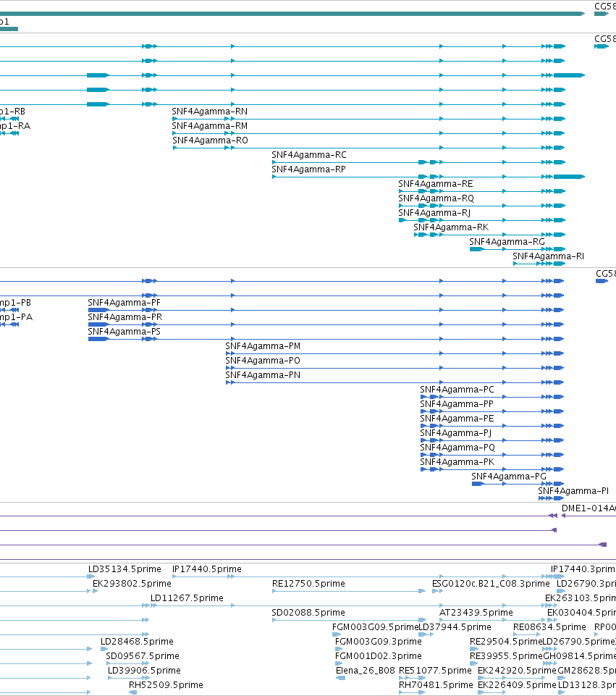
Task: Select the RE51077.5prime EST label
Action: point(435,671)
